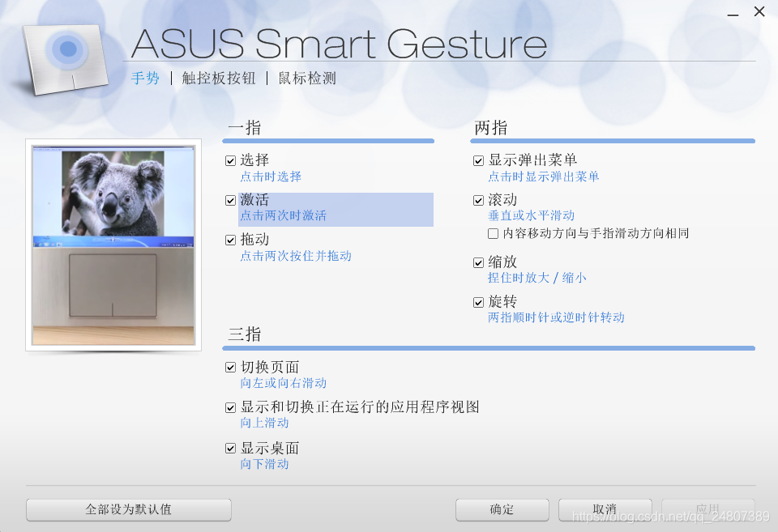Click the 两指 section heading
This screenshot has height=532, width=778.
[x=491, y=128]
